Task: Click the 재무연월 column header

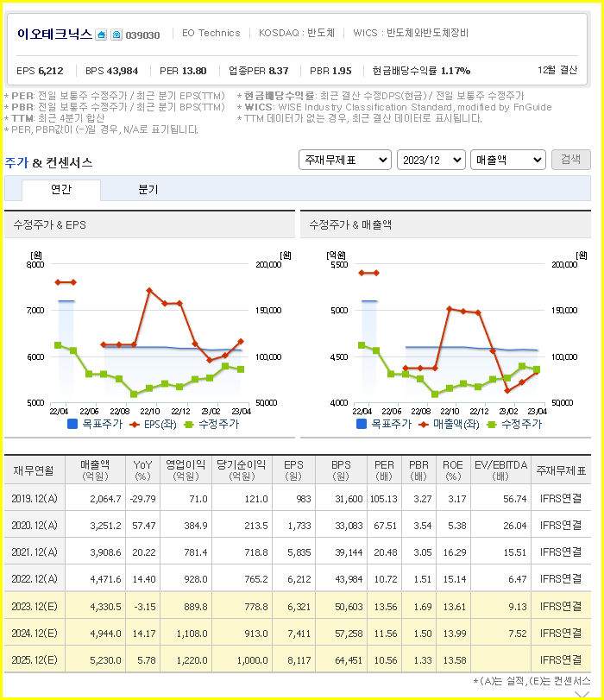Action: [x=35, y=470]
